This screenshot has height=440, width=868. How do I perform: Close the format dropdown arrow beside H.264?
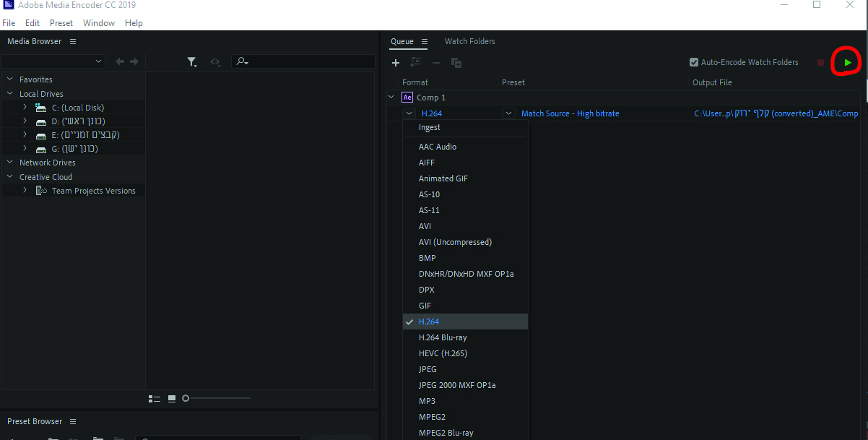(x=409, y=113)
